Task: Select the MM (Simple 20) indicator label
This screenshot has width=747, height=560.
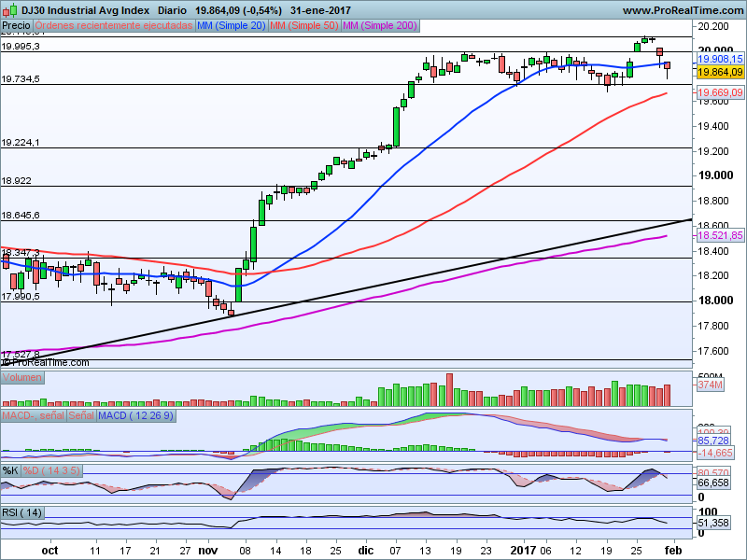Action: pyautogui.click(x=231, y=25)
